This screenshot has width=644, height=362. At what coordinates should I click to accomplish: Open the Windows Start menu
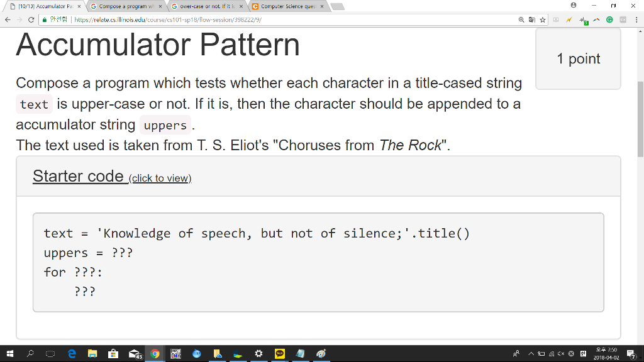click(9, 354)
